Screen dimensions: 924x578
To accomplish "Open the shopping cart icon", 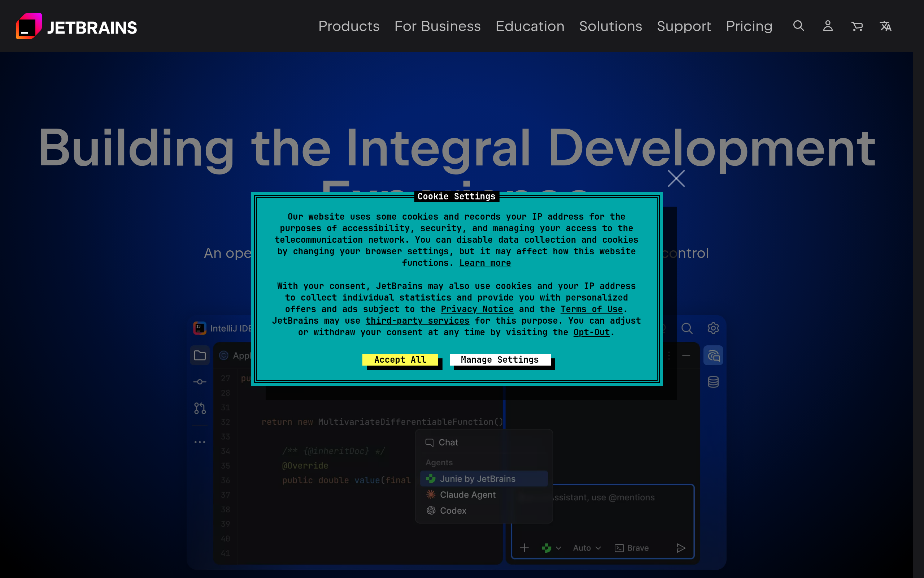I will pos(857,26).
